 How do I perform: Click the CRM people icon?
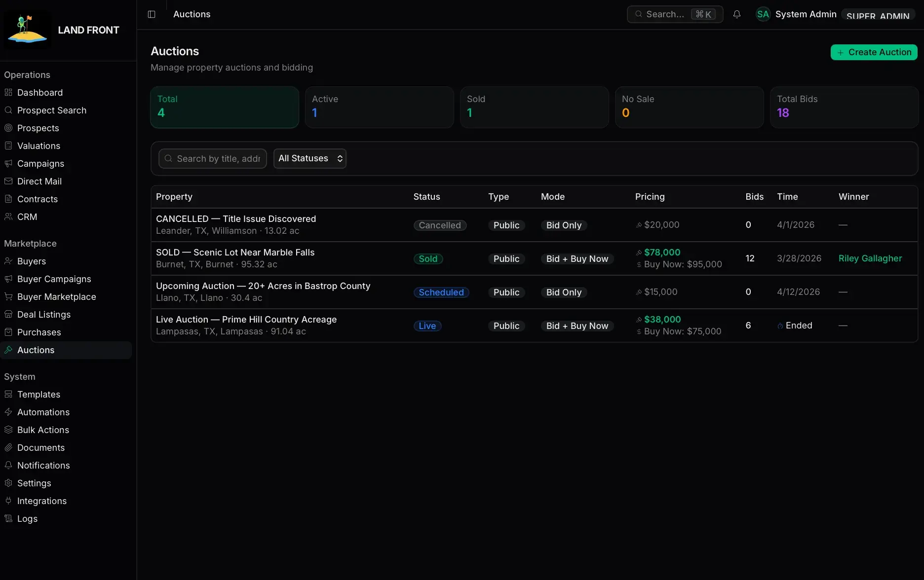click(8, 217)
